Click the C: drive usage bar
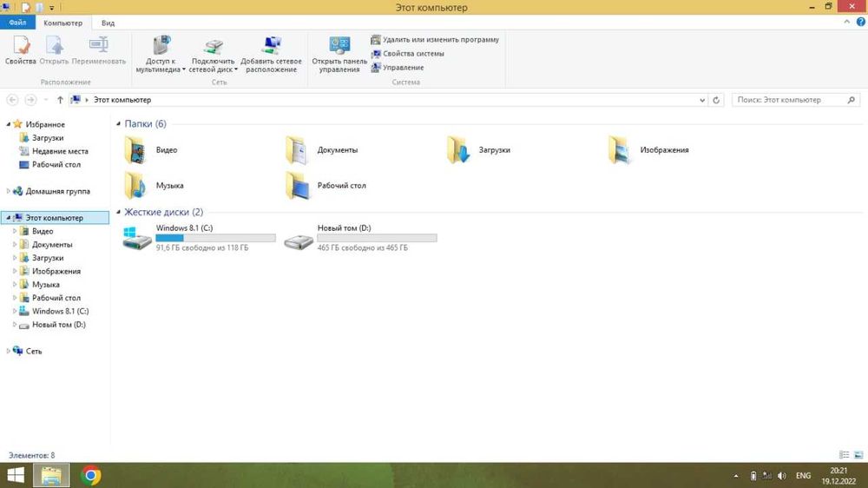The image size is (868, 488). [215, 238]
